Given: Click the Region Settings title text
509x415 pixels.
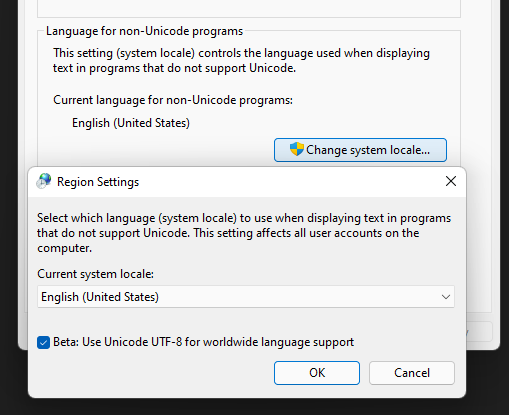Looking at the screenshot, I should point(98,182).
